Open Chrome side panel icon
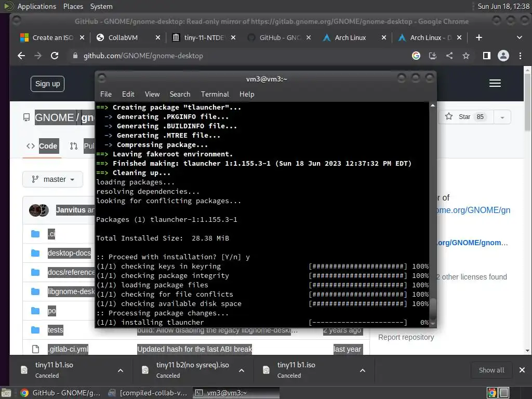Image resolution: width=532 pixels, height=399 pixels. 486,56
